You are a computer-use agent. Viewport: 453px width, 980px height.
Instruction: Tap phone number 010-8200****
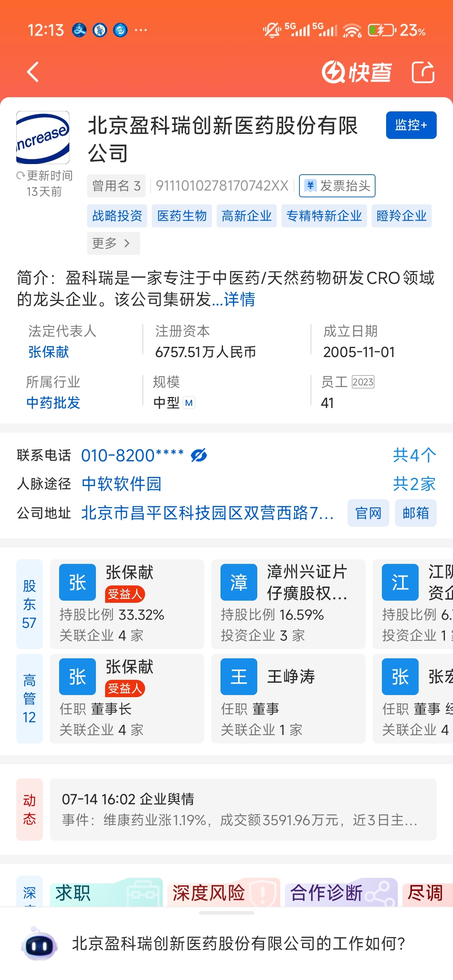coord(132,455)
